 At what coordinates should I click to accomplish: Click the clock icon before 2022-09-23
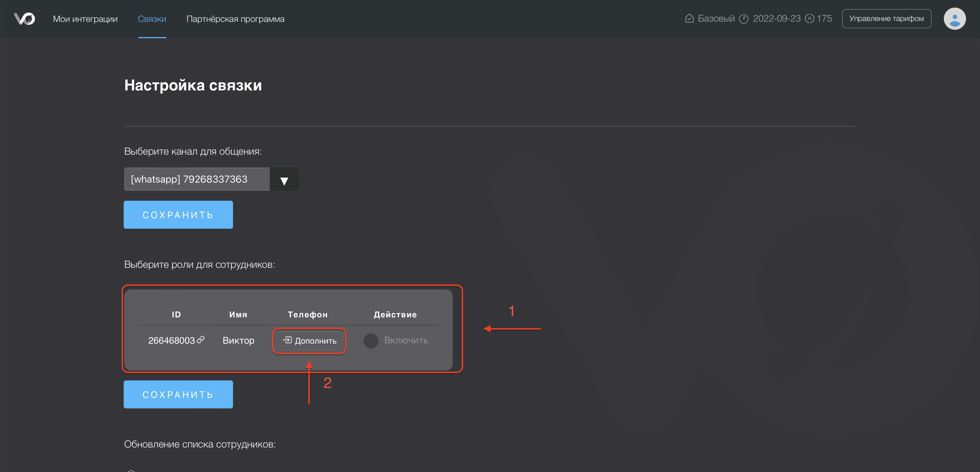[x=743, y=19]
